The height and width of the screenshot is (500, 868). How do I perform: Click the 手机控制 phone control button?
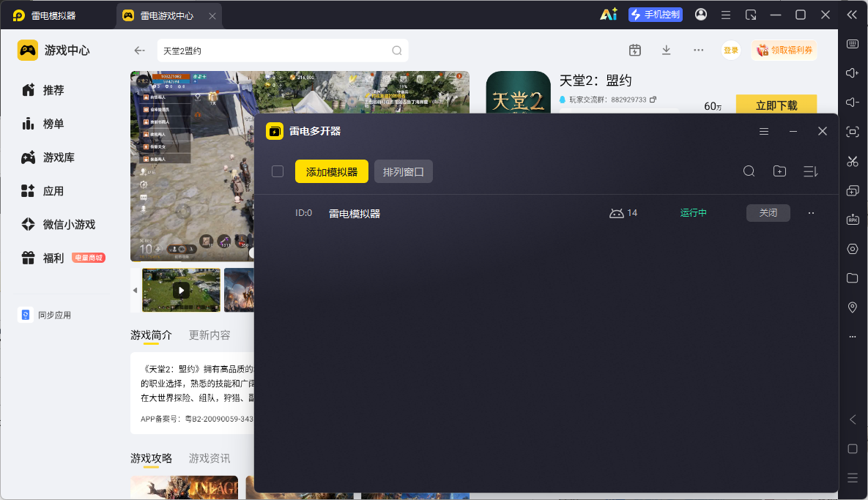coord(656,15)
